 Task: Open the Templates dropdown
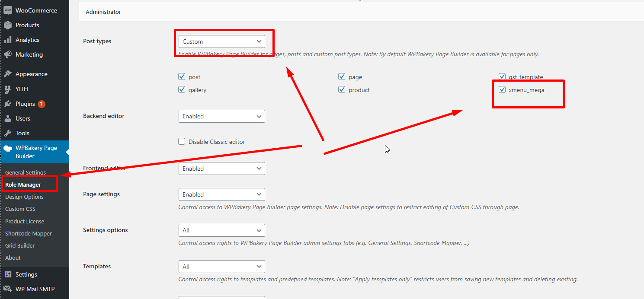(222, 267)
